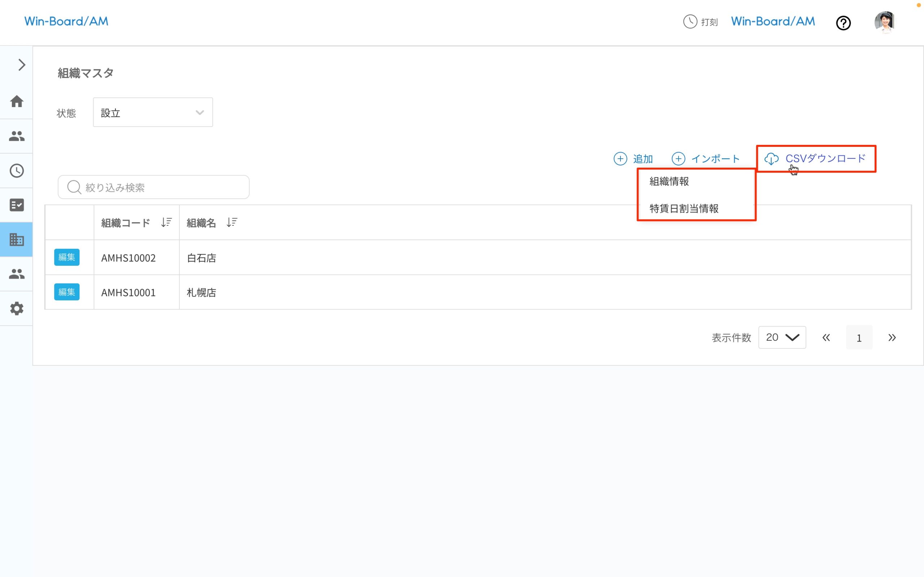The height and width of the screenshot is (577, 924).
Task: Click the approvals checklist icon in sidebar
Action: [x=16, y=205]
